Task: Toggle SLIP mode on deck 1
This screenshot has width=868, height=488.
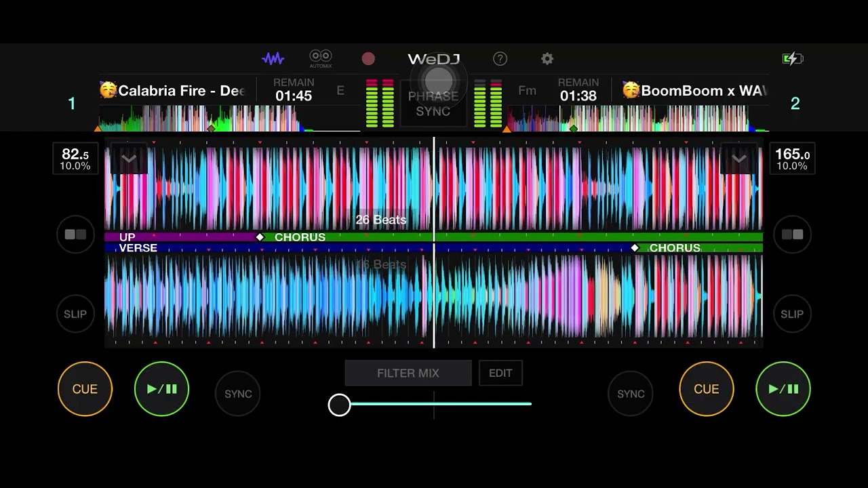Action: click(75, 314)
